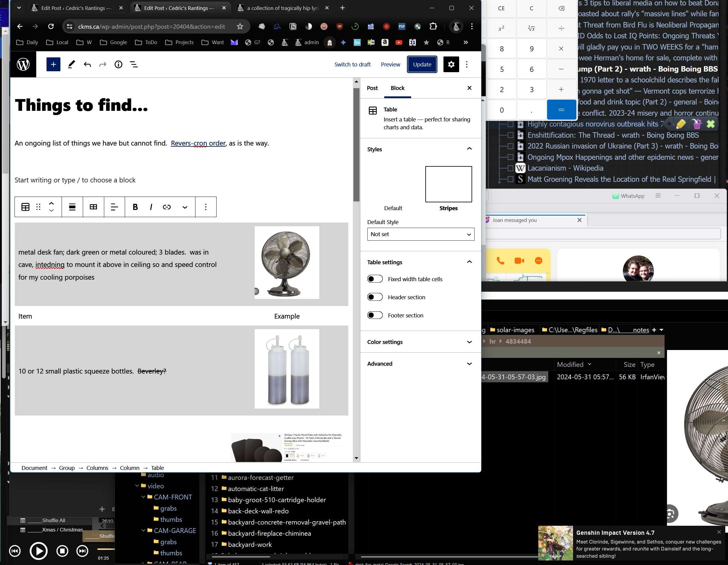The height and width of the screenshot is (565, 728).
Task: Click the Switch to draft link
Action: [x=352, y=64]
